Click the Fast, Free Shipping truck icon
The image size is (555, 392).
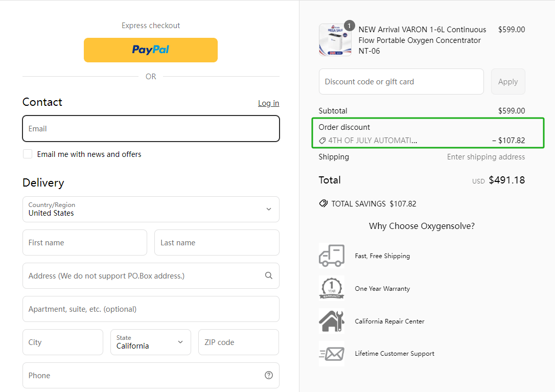coord(331,256)
